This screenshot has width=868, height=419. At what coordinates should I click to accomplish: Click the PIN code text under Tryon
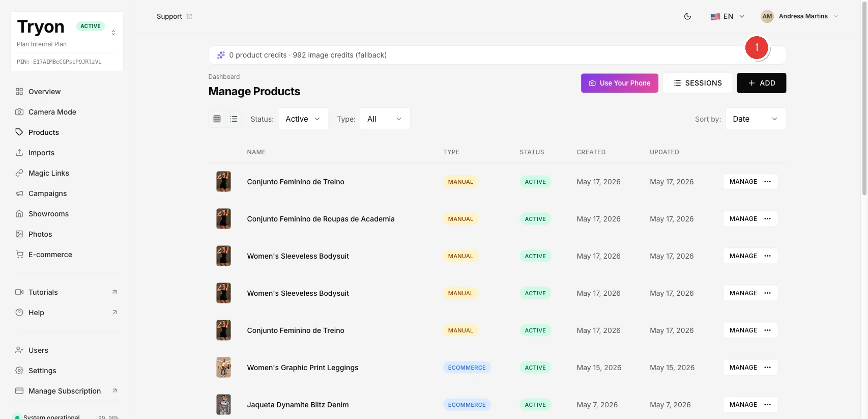pos(59,62)
